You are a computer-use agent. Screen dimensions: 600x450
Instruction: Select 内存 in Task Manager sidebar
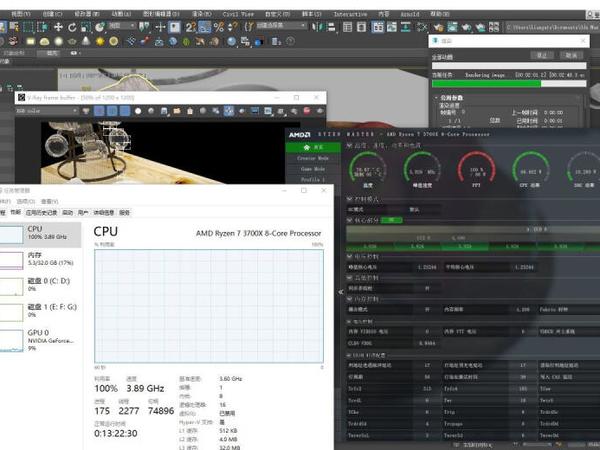pyautogui.click(x=40, y=259)
